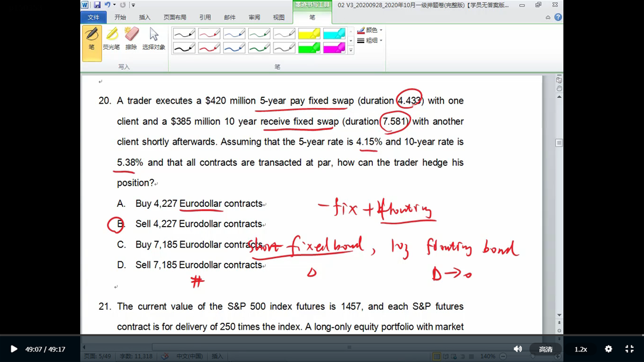The height and width of the screenshot is (362, 644).
Task: Choose the black pen style in bottom row
Action: (184, 48)
